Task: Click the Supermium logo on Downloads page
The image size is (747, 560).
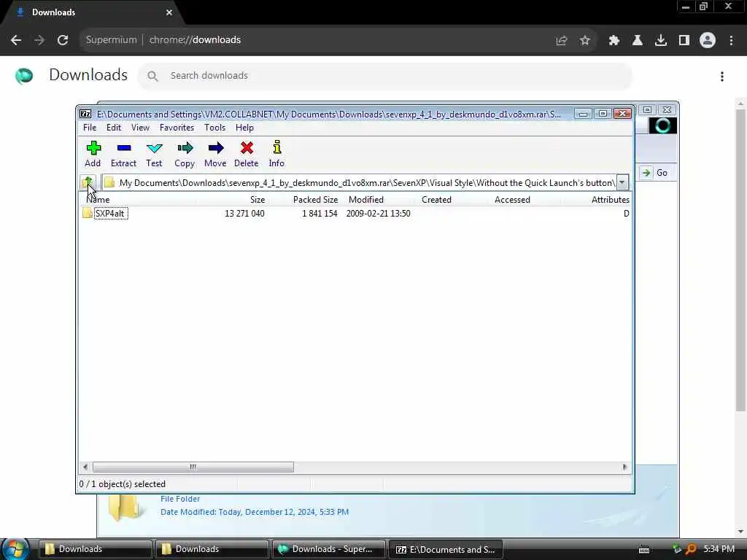Action: click(x=24, y=76)
